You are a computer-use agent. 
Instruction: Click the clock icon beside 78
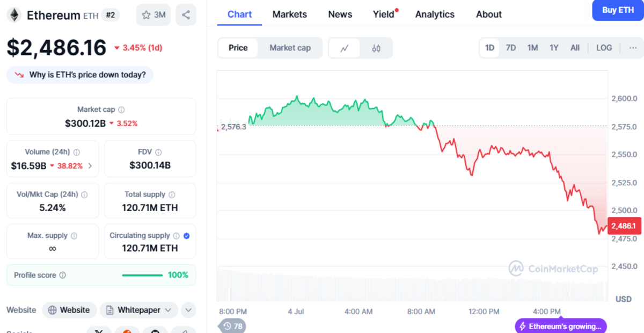point(227,326)
